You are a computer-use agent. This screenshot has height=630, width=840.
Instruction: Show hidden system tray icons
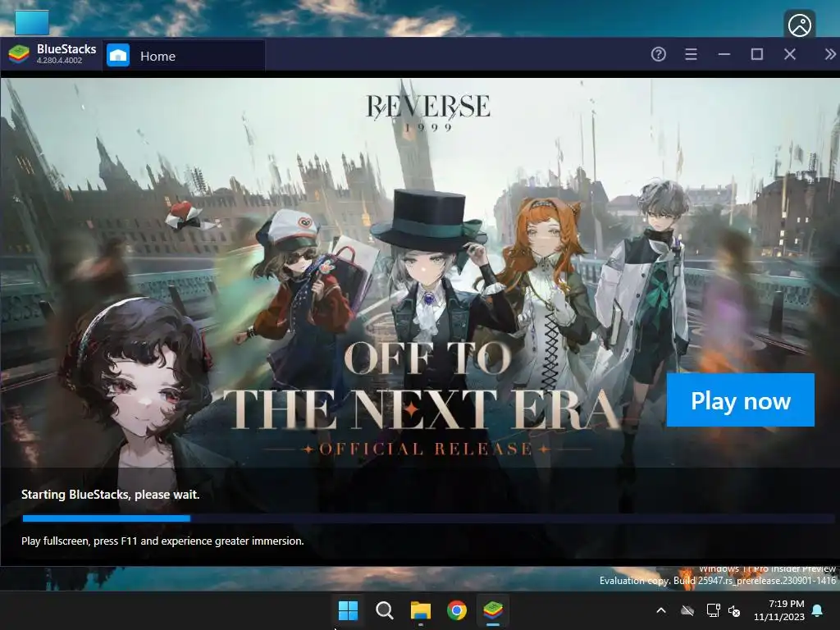[x=661, y=610]
